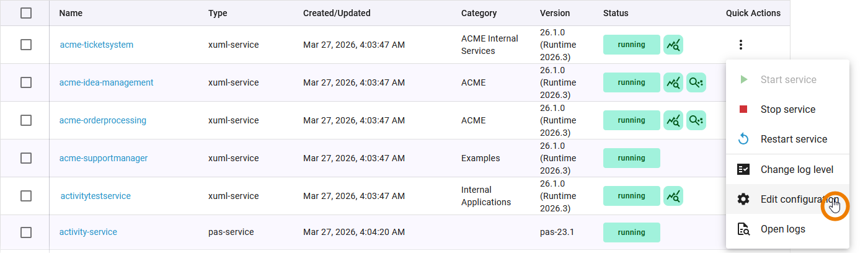Image resolution: width=868 pixels, height=261 pixels.
Task: Open the three-dot menu for acme-ticketsystem
Action: coord(741,45)
